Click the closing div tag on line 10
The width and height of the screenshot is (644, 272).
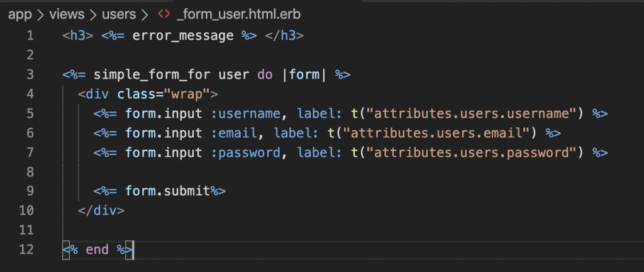[x=101, y=211]
